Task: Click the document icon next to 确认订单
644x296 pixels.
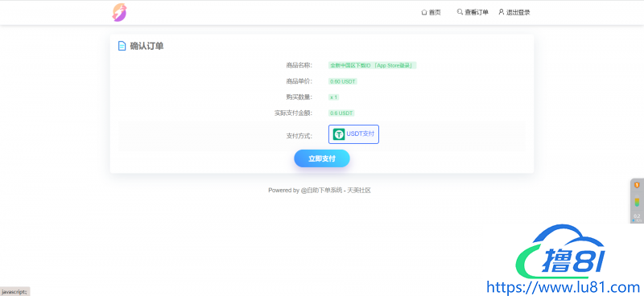Action: click(x=122, y=46)
